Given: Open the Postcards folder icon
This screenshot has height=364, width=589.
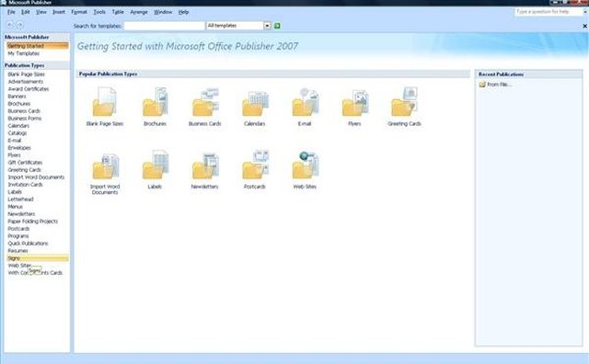Looking at the screenshot, I should (x=255, y=165).
